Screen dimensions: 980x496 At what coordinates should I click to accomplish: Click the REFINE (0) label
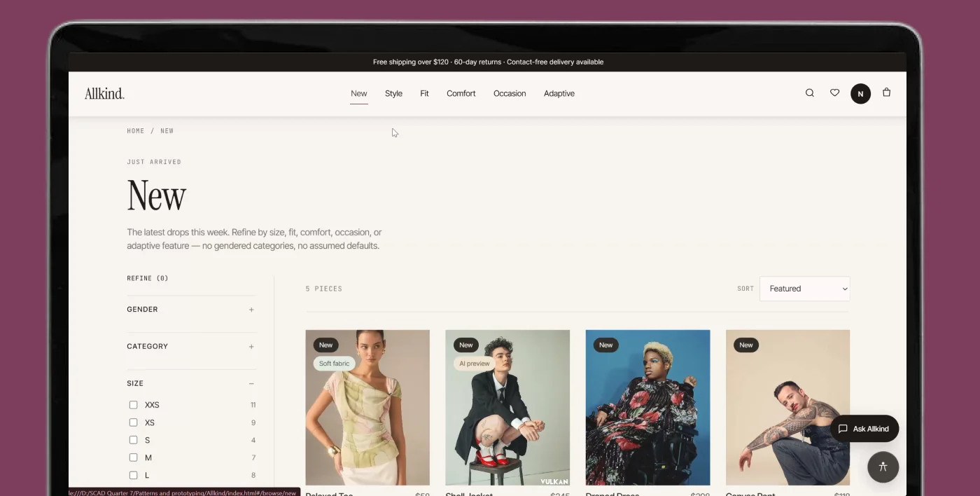tap(148, 278)
